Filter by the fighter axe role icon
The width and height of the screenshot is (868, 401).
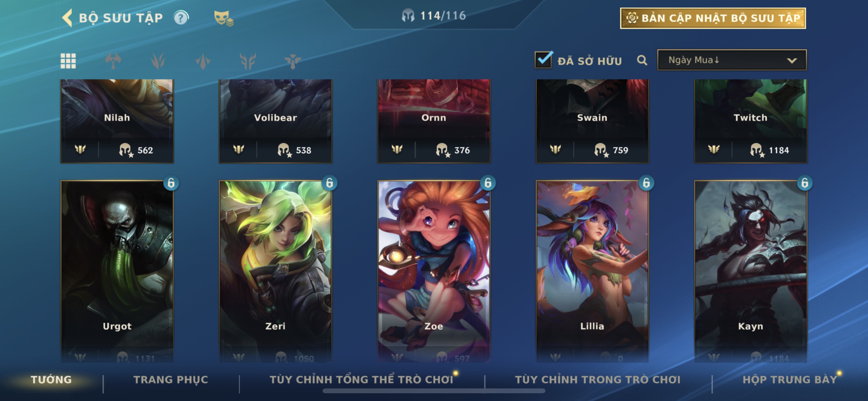coord(113,61)
